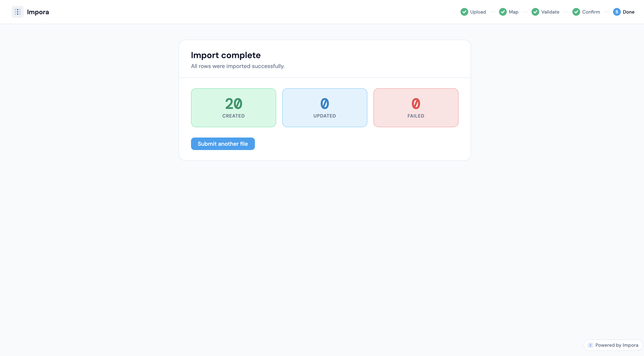This screenshot has height=356, width=644.
Task: Click the All rows were imported successfully text
Action: 238,66
